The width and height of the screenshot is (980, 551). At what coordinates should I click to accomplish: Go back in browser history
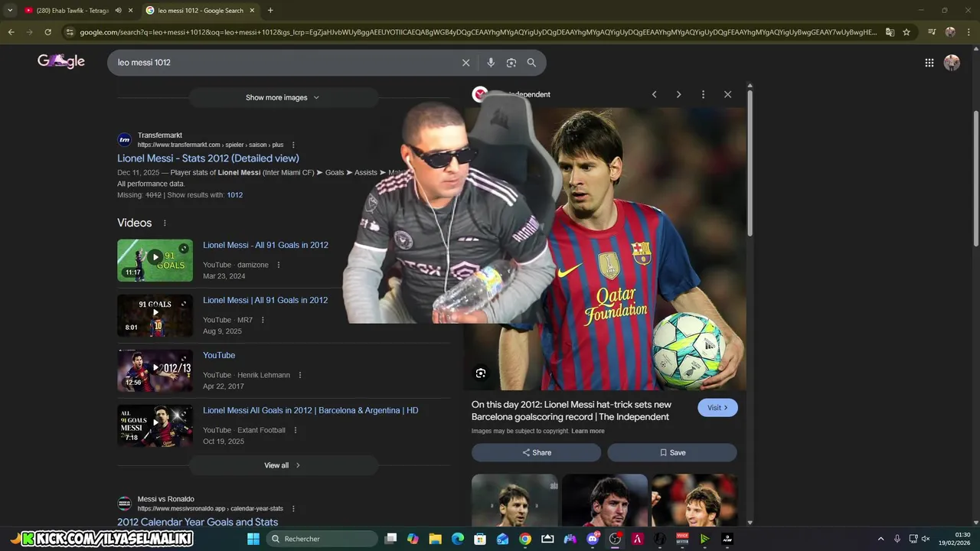11,32
